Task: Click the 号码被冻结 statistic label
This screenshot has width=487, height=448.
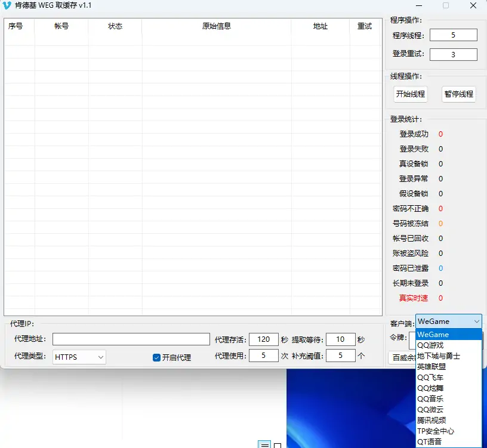Action: click(410, 224)
